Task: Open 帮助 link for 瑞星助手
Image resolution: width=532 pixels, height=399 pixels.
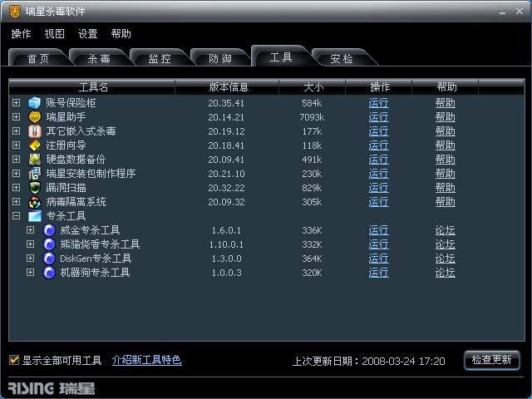Action: pyautogui.click(x=446, y=117)
